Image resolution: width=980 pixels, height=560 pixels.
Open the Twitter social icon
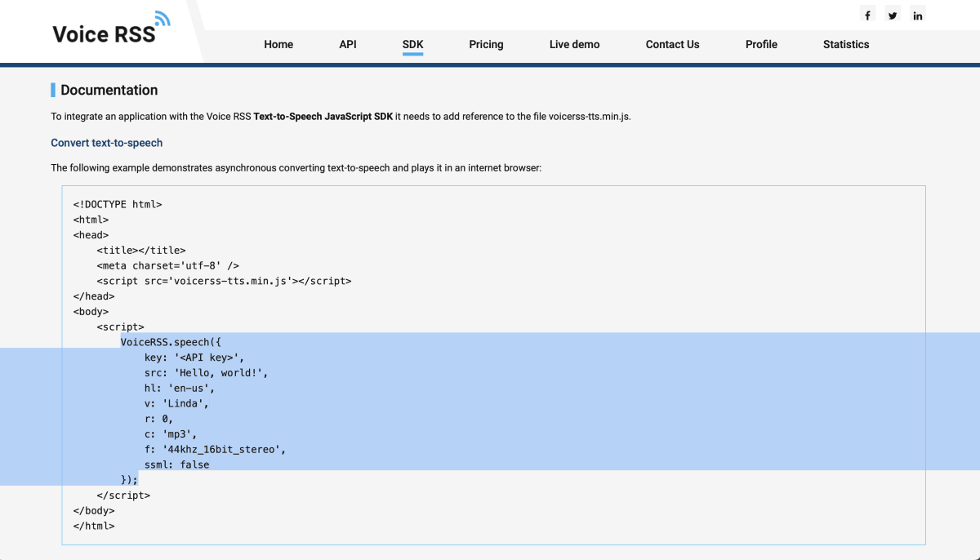pos(893,15)
